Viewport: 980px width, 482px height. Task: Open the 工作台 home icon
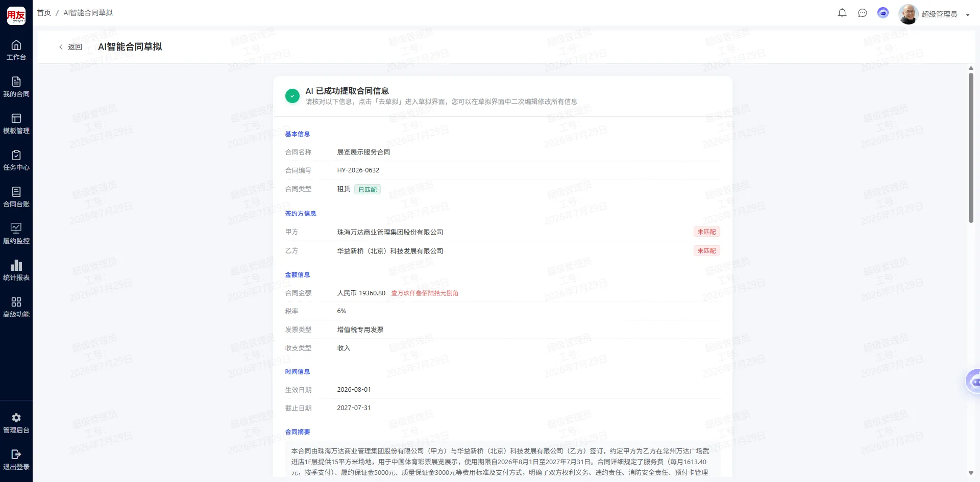(x=16, y=45)
